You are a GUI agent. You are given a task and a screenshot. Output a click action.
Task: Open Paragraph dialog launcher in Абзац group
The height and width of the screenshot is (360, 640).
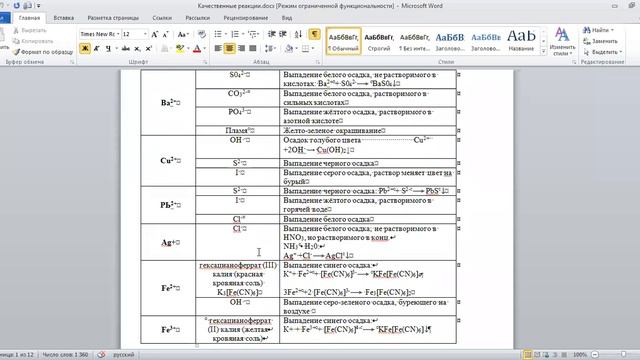pyautogui.click(x=318, y=62)
